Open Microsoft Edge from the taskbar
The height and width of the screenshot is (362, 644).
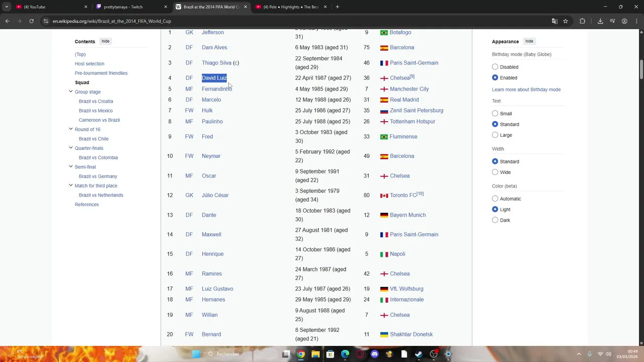[345, 354]
